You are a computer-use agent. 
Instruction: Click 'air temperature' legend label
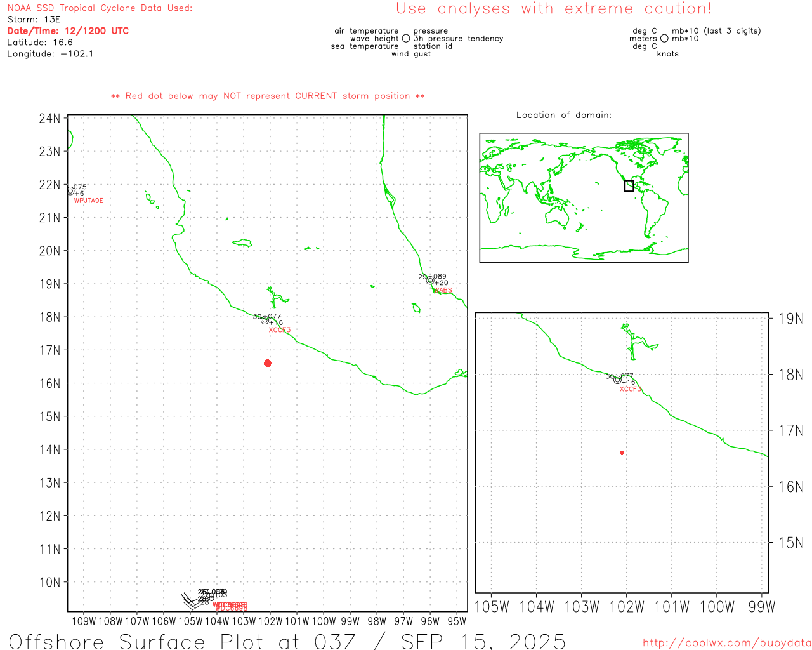(x=367, y=31)
